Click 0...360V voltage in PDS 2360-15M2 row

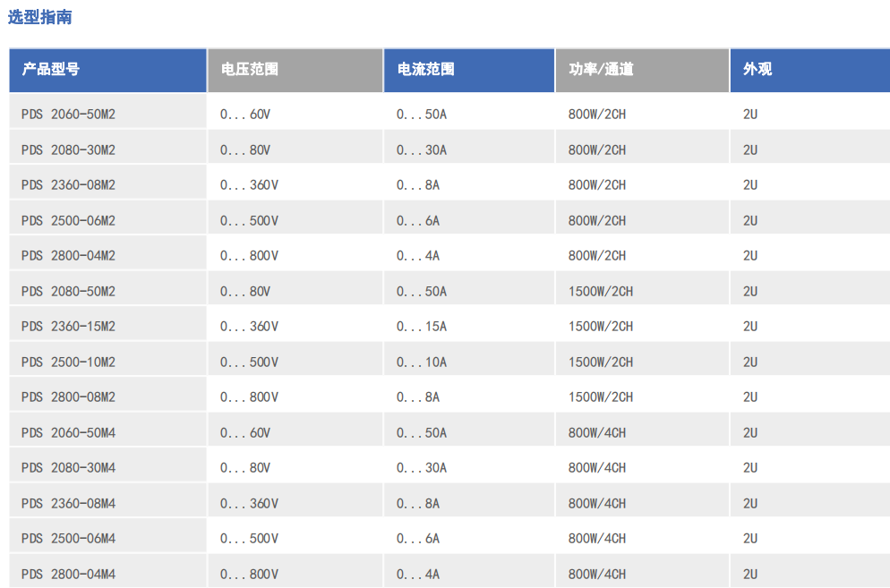(x=249, y=327)
